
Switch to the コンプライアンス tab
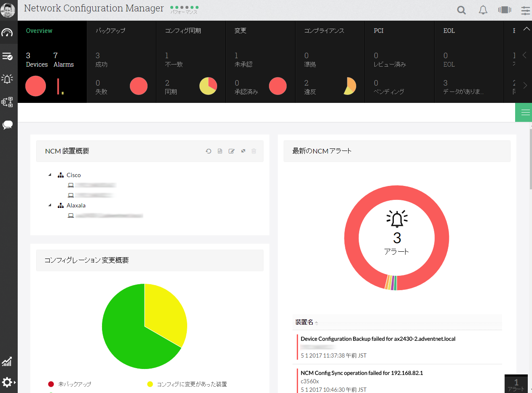(x=324, y=31)
